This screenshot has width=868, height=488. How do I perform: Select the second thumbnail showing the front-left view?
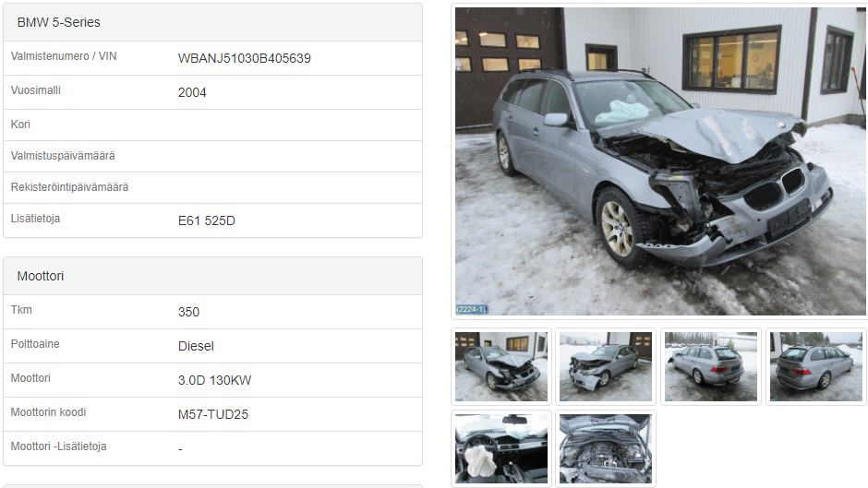pos(606,366)
